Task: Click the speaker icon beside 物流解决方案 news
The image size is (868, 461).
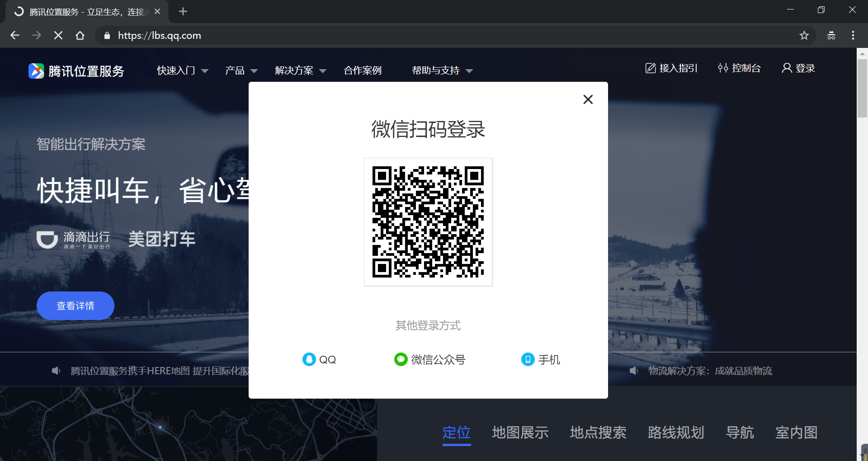Action: tap(634, 371)
